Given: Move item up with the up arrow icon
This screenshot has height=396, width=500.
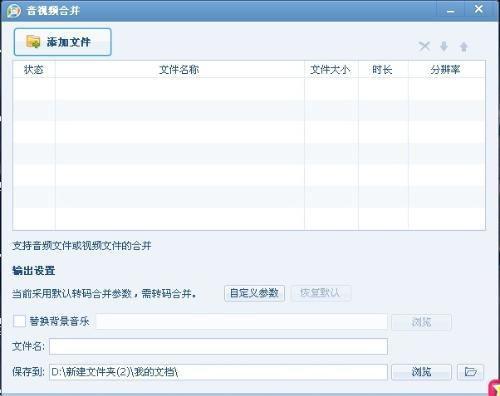Looking at the screenshot, I should coord(464,47).
